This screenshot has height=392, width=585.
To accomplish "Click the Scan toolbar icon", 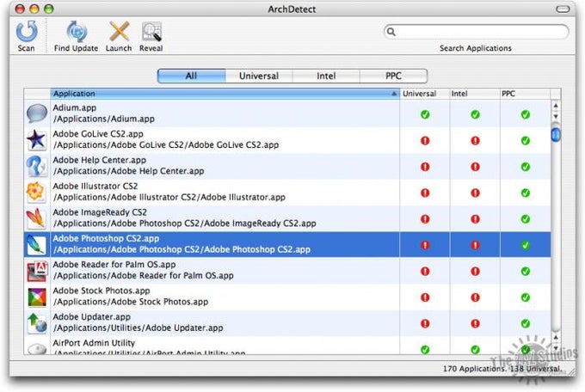I will point(27,31).
